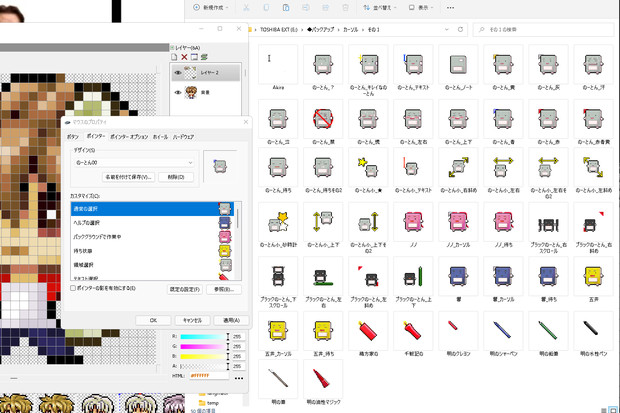620x413 pixels.
Task: Select 領域選択 in the pointer list
Action: (x=152, y=265)
